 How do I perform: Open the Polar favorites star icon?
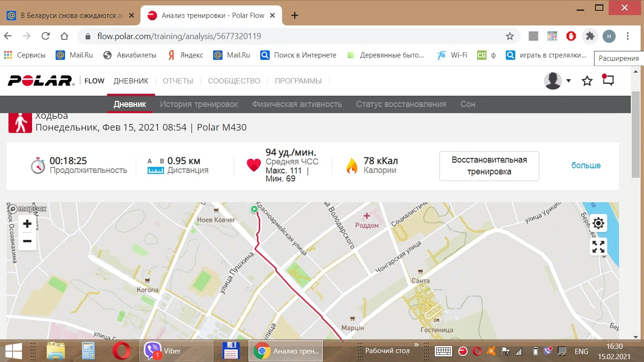pyautogui.click(x=587, y=81)
